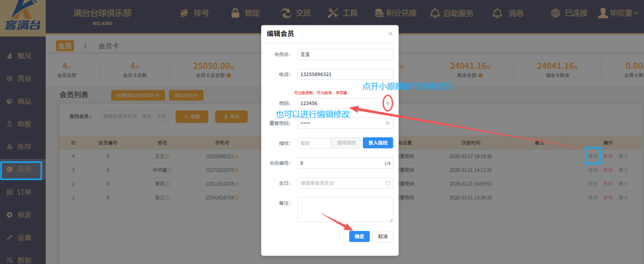Click info icon beside 会员卡总金额
644x264 pixels.
click(x=229, y=76)
